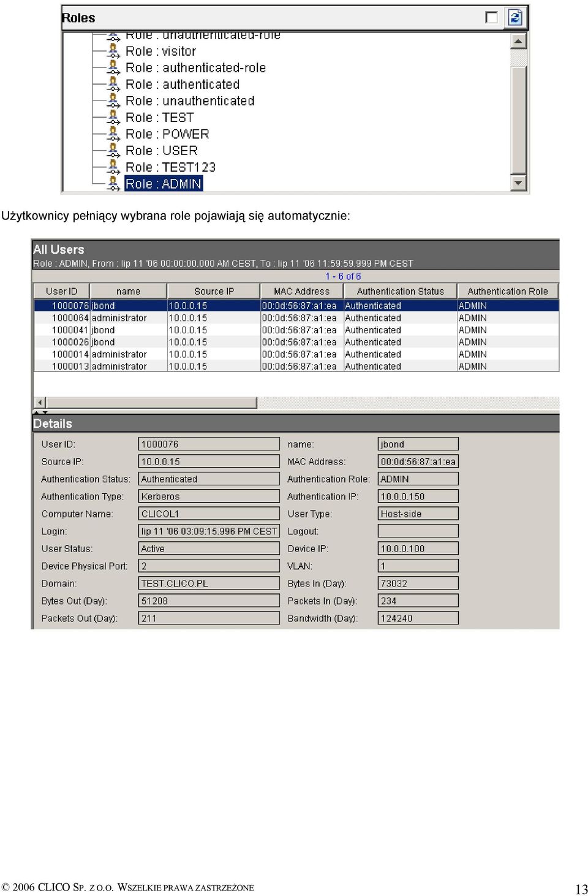Click the Bandwidth (Day) field 124240
Image resolution: width=588 pixels, height=896 pixels.
[x=418, y=618]
